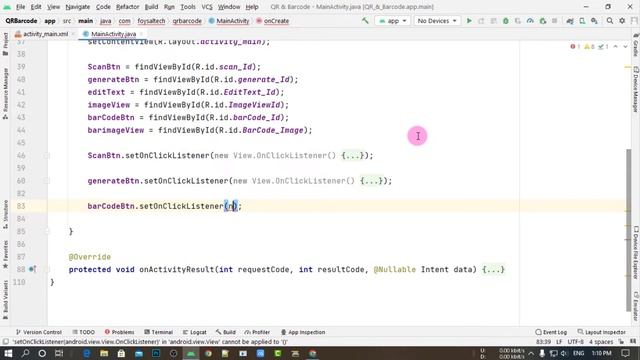
Task: Click the Run with Coverage icon
Action: tap(518, 20)
